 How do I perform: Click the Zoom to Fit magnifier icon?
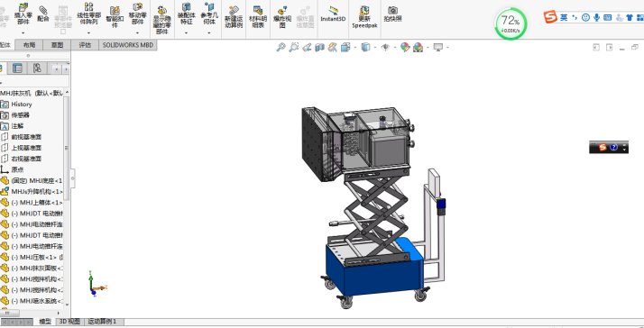coord(281,47)
